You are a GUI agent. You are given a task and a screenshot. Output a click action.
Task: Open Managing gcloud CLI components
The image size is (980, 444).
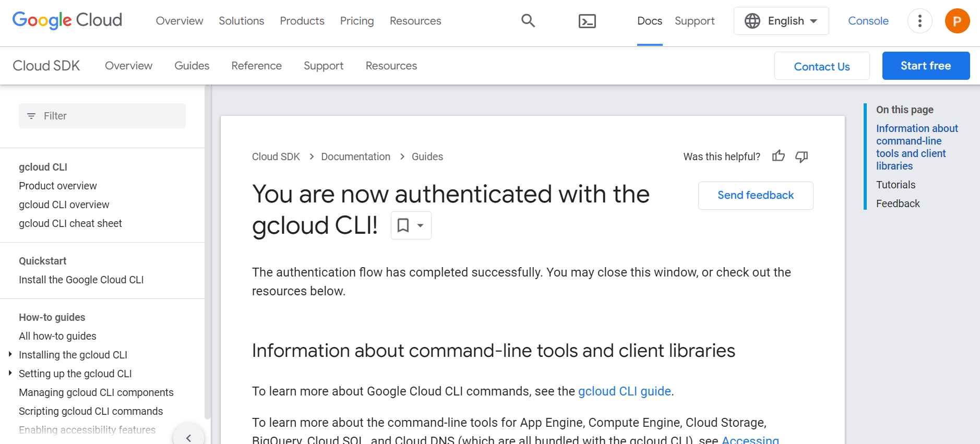(x=97, y=392)
